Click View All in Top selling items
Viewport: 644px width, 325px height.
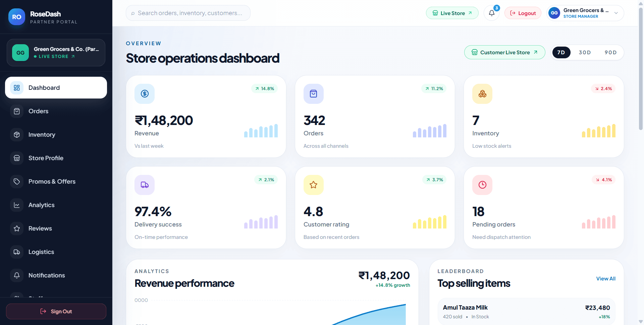(x=606, y=279)
